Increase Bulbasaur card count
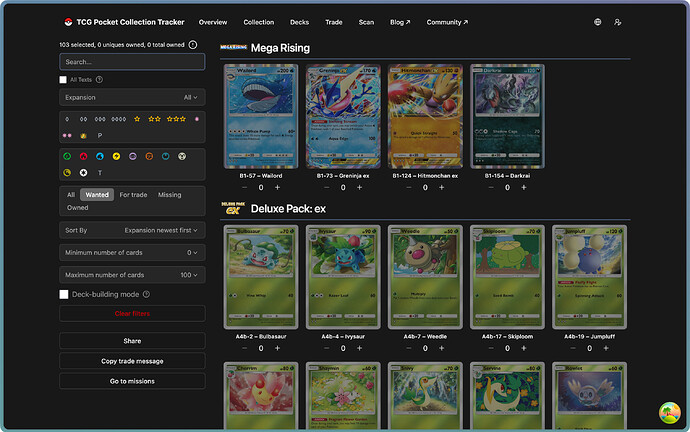The width and height of the screenshot is (690, 432). [x=277, y=348]
